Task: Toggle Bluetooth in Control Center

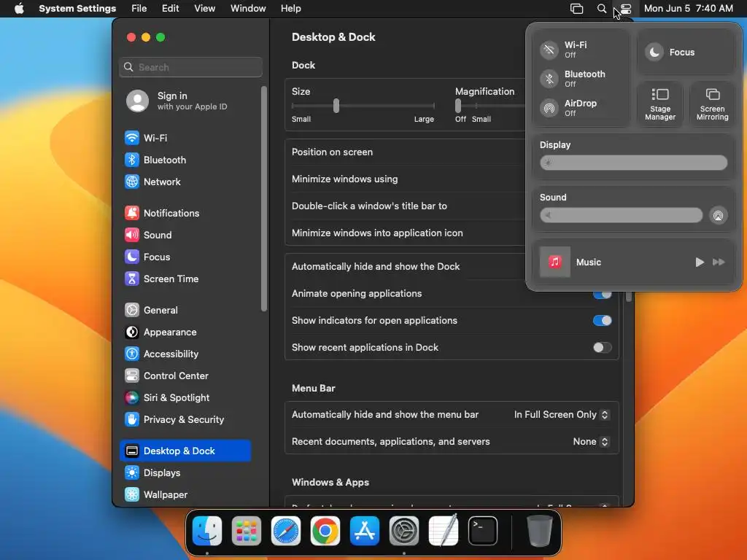Action: click(549, 79)
